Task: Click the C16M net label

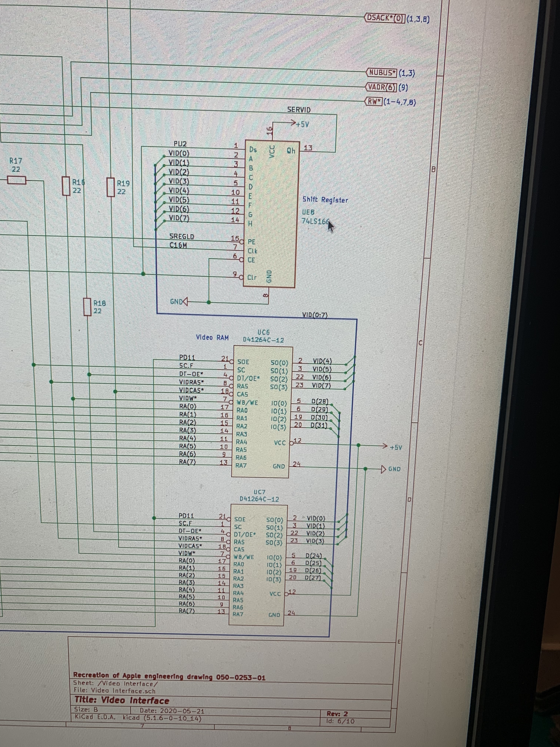Action: click(x=178, y=245)
